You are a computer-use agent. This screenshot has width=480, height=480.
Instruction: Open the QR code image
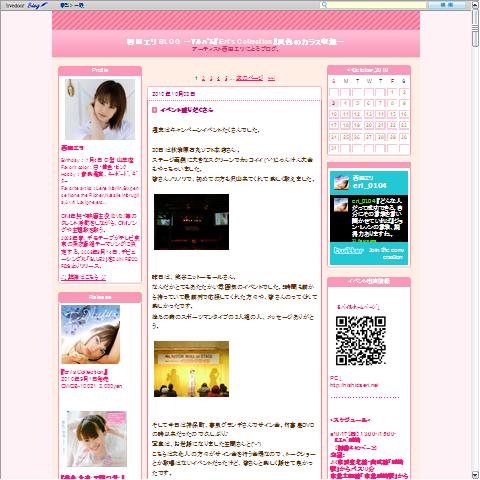[x=361, y=340]
